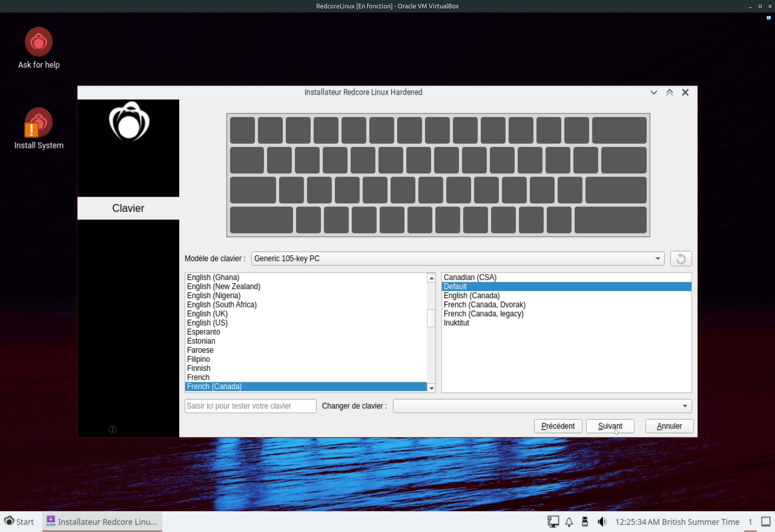This screenshot has height=532, width=775.
Task: Focus the keyboard test input field
Action: coord(250,406)
